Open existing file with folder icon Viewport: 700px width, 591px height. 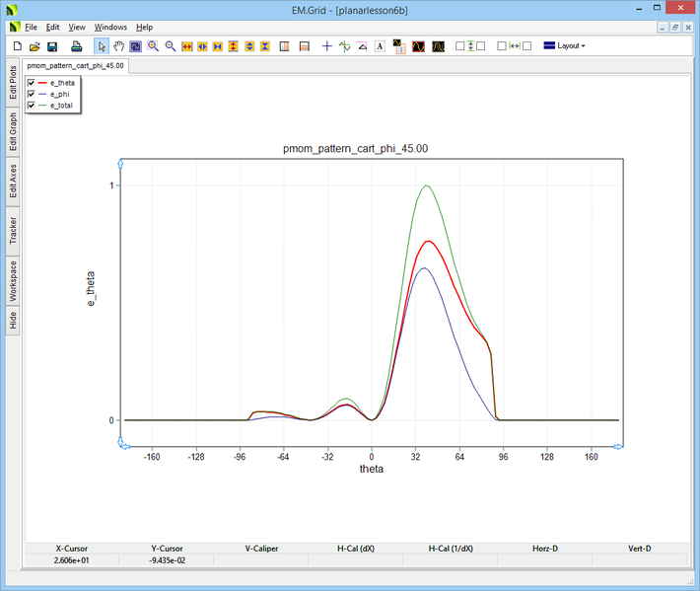pyautogui.click(x=35, y=46)
